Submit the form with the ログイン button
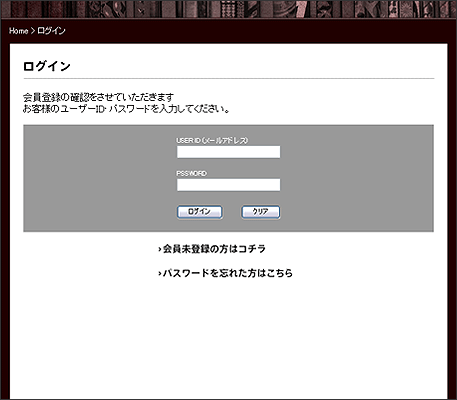 click(199, 212)
